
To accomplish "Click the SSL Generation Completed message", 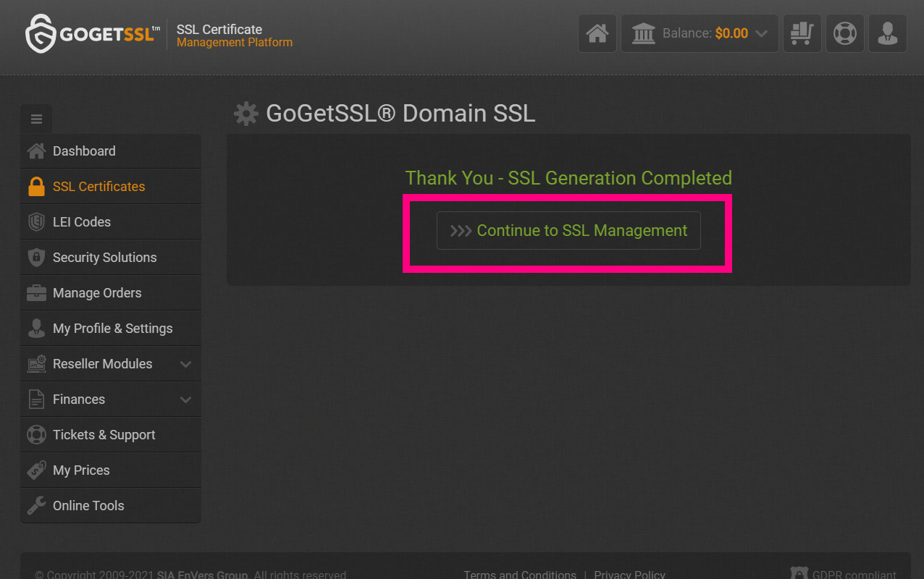I will tap(568, 178).
